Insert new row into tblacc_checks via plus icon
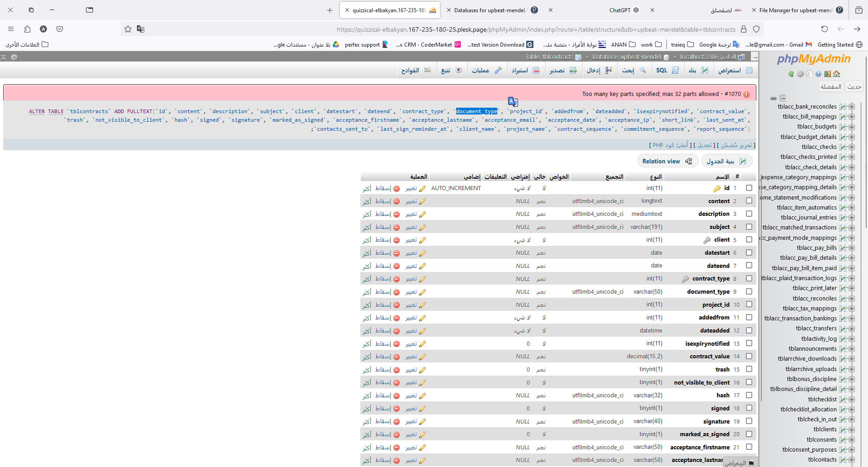This screenshot has height=467, width=868. click(x=853, y=147)
